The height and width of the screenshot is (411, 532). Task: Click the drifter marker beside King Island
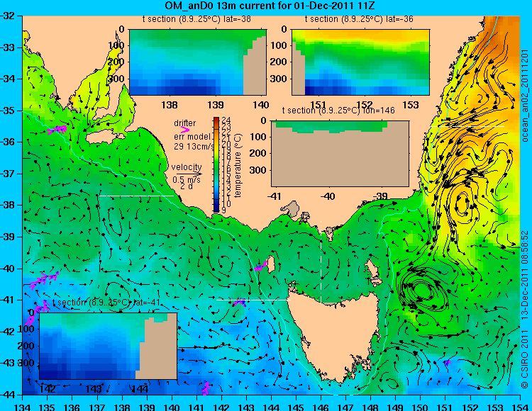[x=260, y=266]
